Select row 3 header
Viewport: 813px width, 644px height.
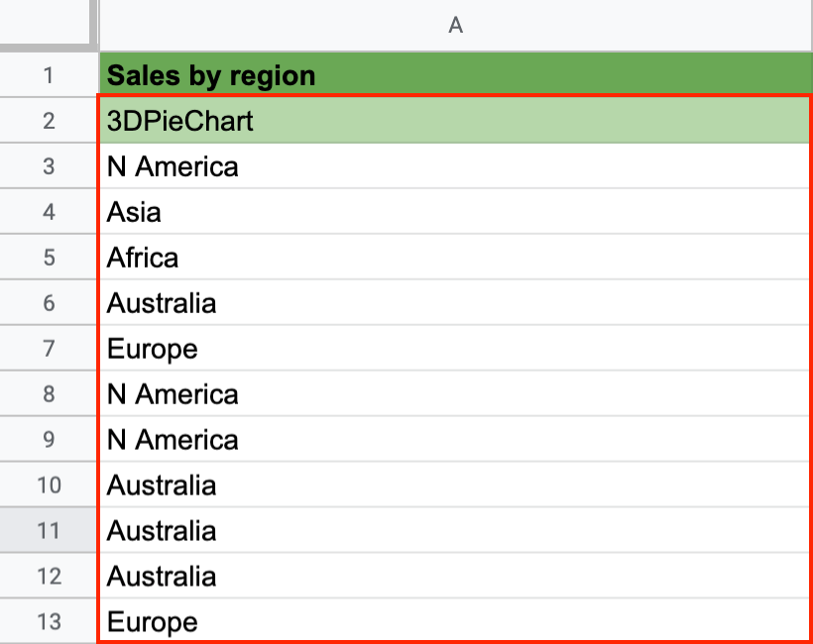click(x=49, y=166)
